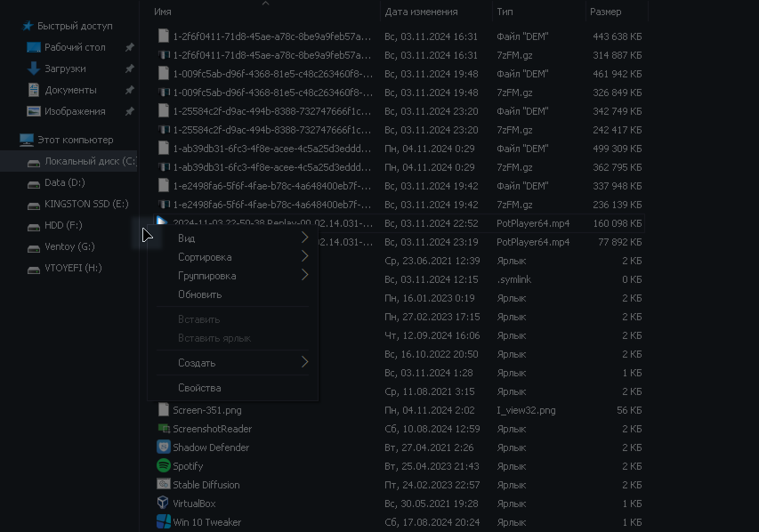Image resolution: width=759 pixels, height=532 pixels.
Task: Open Свойства in the context menu
Action: [199, 388]
